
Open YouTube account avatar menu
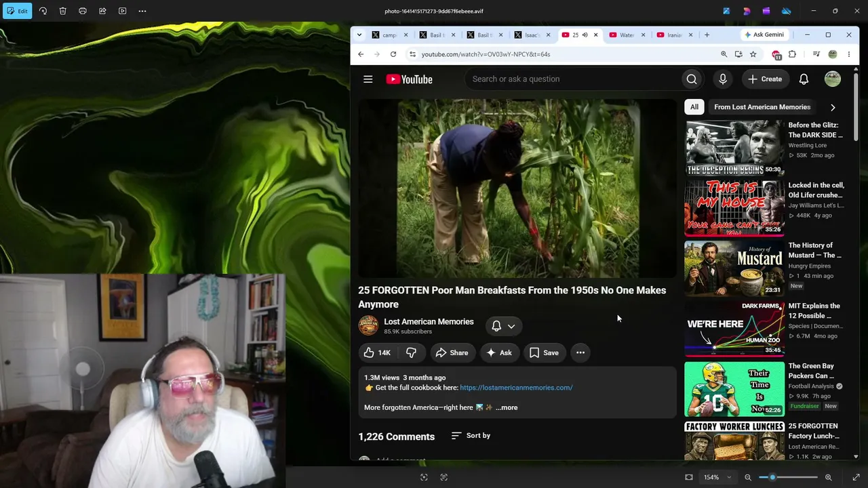833,79
